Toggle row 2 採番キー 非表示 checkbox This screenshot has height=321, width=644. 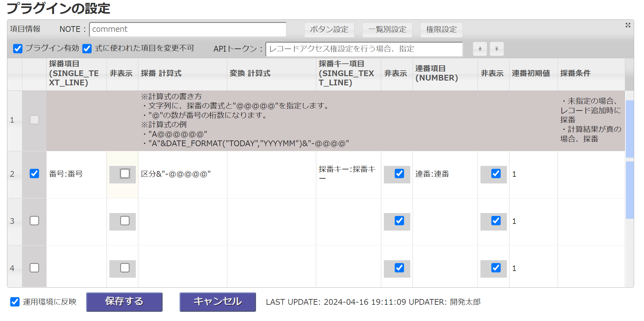pyautogui.click(x=399, y=174)
